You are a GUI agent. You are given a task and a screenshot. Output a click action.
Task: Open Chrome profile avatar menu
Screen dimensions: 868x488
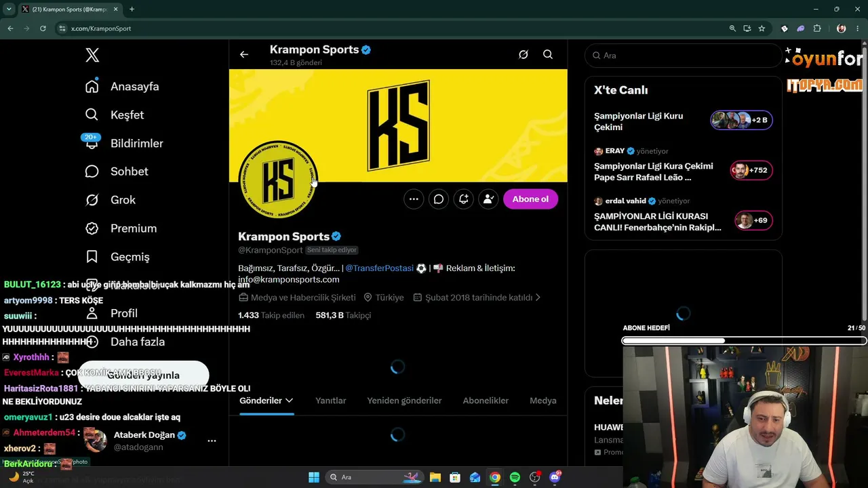[842, 28]
